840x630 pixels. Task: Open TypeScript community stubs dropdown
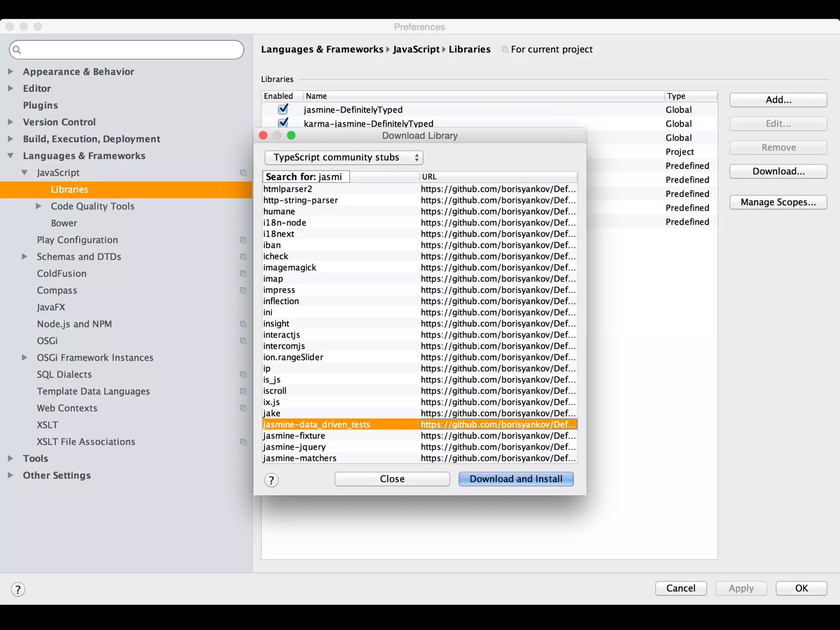[344, 157]
